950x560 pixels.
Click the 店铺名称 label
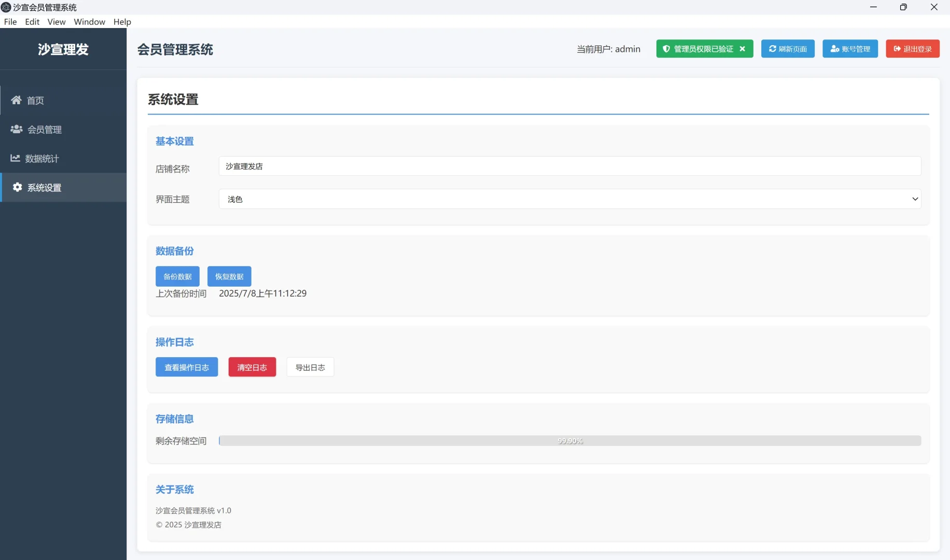coord(173,169)
